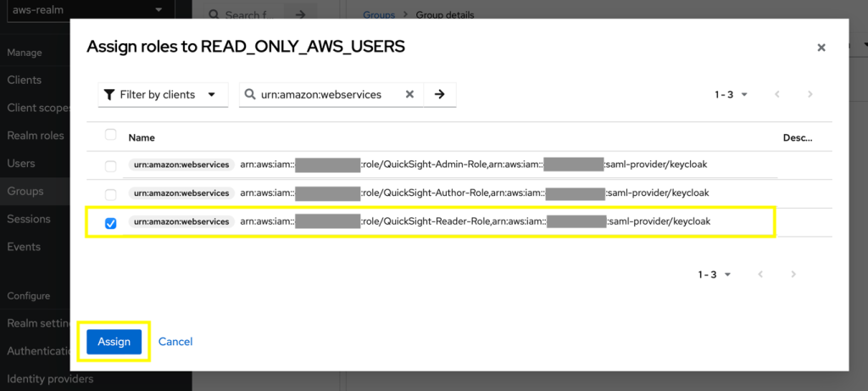Go to previous page in top pagination

click(x=777, y=94)
